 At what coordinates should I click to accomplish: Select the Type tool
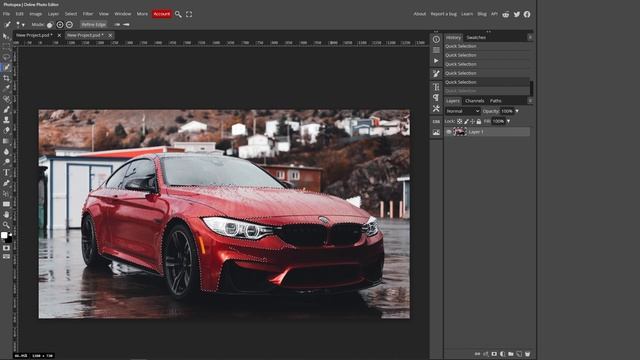(x=6, y=173)
